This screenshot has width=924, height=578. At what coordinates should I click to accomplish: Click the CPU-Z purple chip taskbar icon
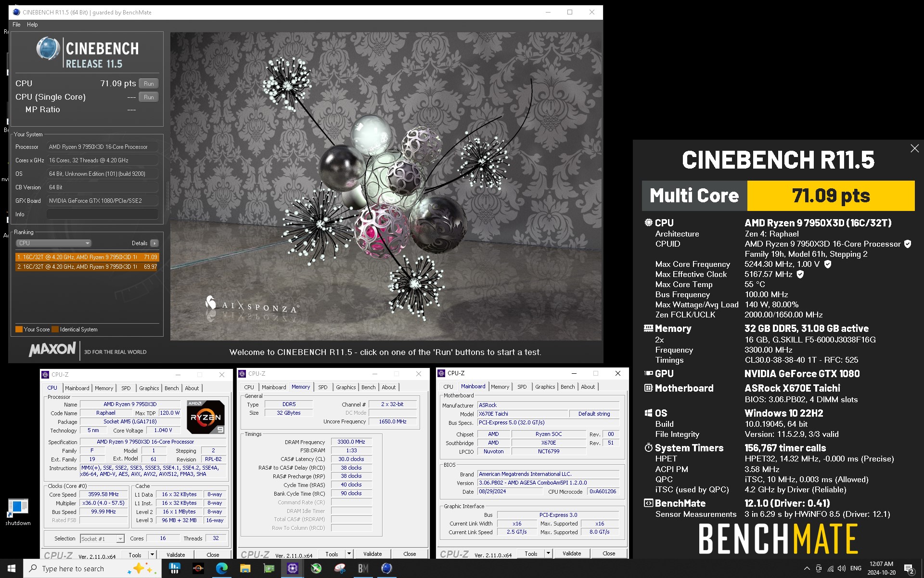tap(292, 568)
